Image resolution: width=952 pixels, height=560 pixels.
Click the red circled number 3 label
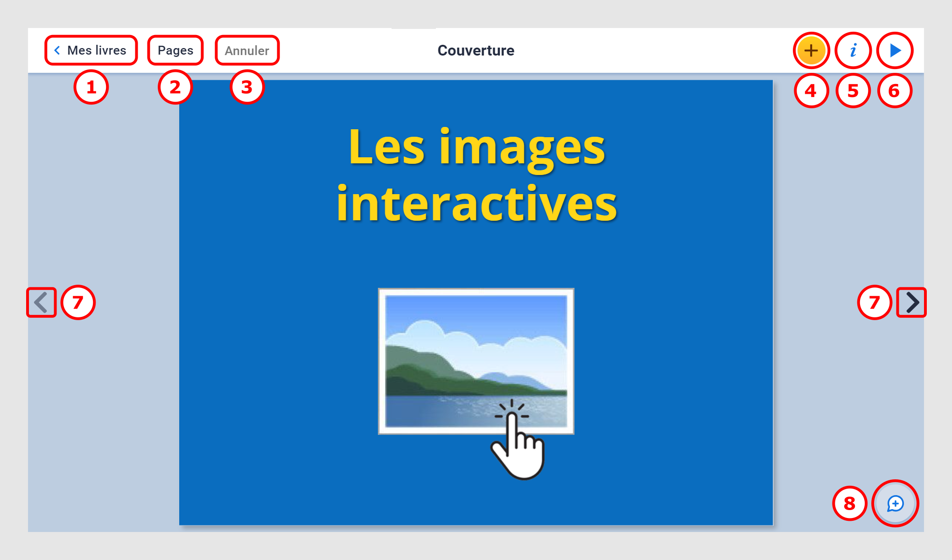click(x=247, y=87)
